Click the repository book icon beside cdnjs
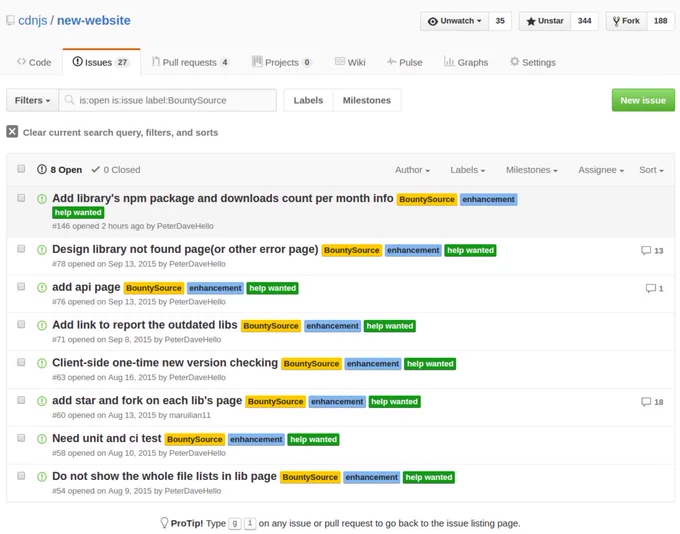Image resolution: width=680 pixels, height=534 pixels. (10, 20)
